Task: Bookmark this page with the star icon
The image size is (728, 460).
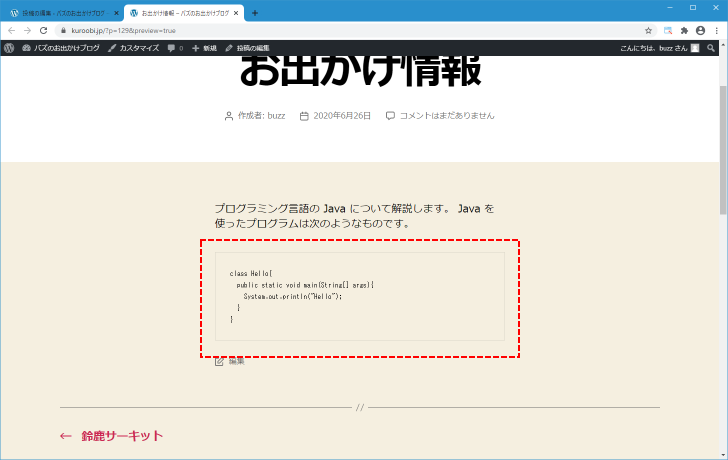Action: click(x=649, y=31)
